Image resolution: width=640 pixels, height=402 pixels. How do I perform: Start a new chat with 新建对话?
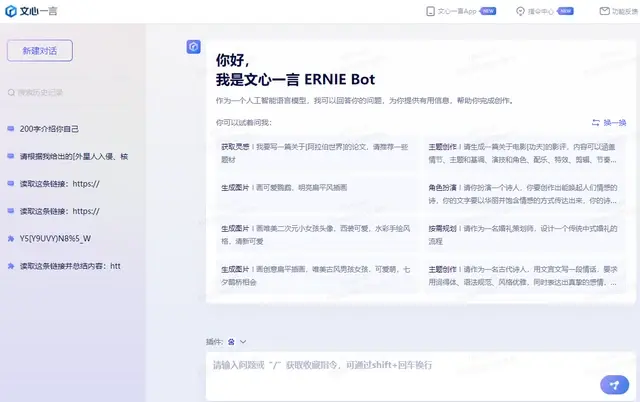point(40,51)
